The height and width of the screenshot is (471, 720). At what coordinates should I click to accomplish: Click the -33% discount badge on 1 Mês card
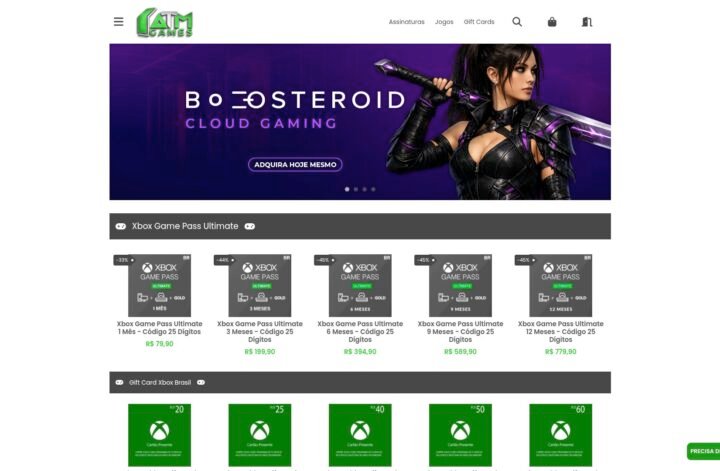coord(124,260)
